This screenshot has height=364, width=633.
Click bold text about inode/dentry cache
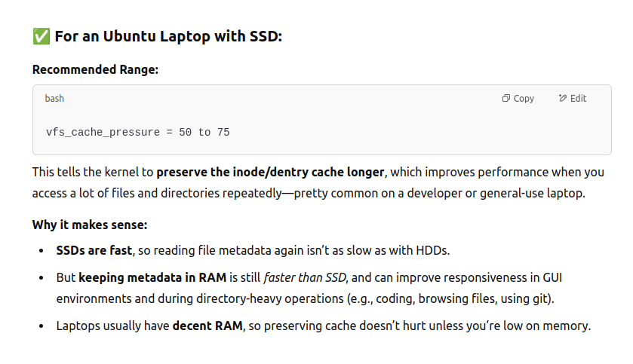tap(271, 172)
